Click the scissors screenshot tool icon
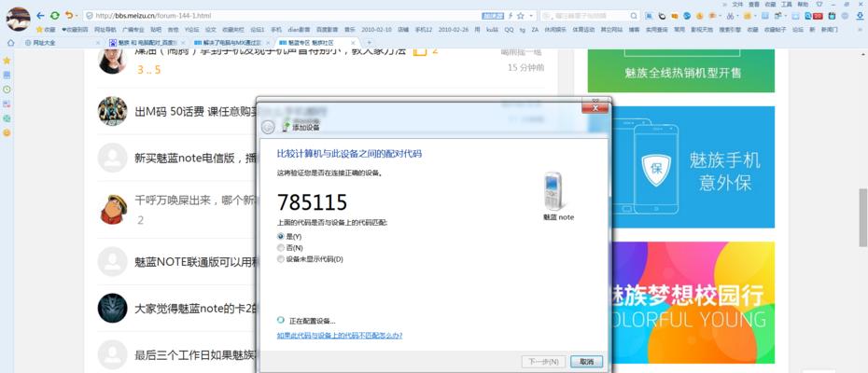 (x=731, y=16)
